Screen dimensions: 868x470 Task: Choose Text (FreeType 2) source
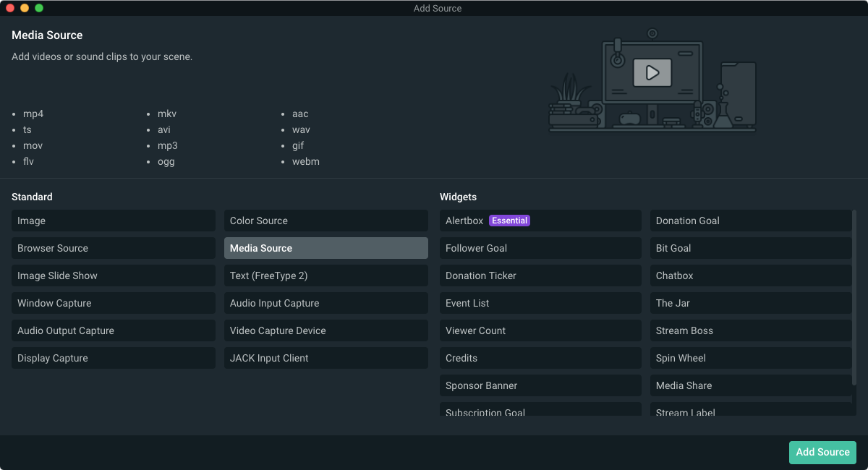coord(325,275)
